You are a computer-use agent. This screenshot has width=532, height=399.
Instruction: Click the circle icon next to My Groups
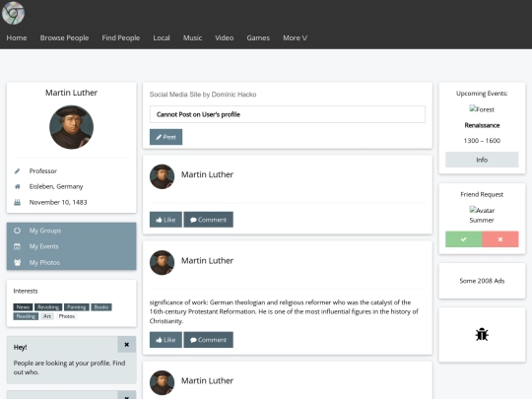[x=18, y=231]
